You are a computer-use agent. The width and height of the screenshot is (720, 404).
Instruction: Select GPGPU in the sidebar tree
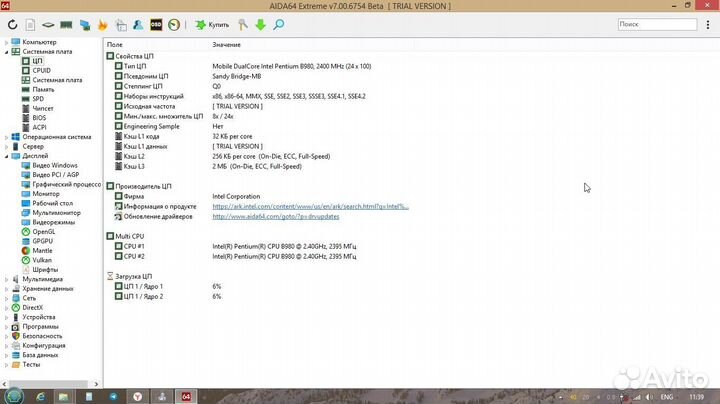click(42, 241)
